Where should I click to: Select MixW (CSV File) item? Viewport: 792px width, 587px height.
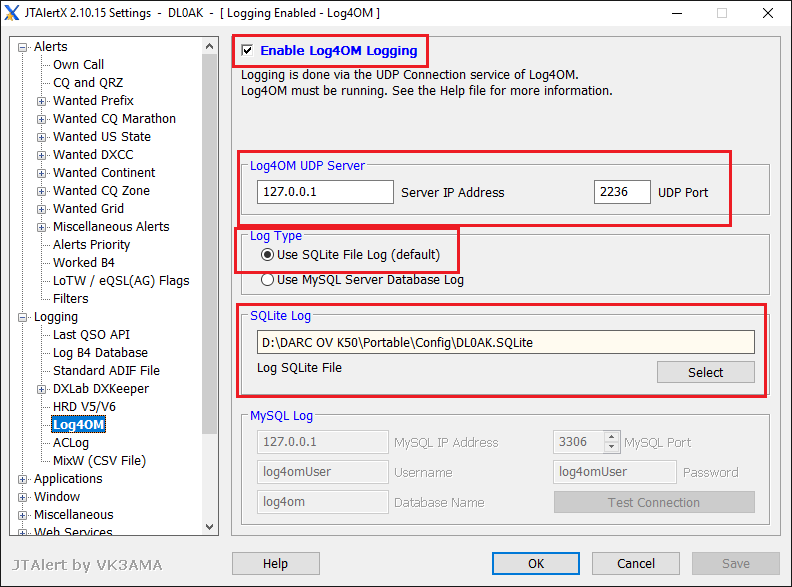(x=100, y=461)
